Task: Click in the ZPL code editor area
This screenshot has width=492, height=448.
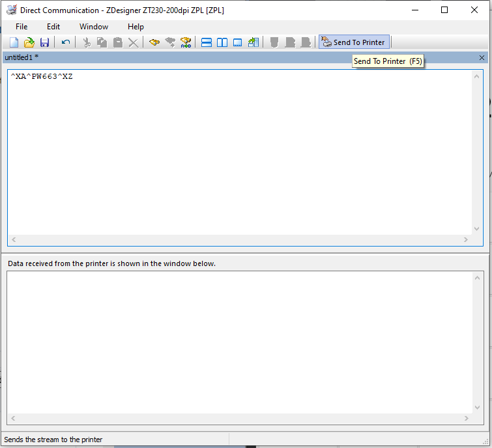Action: (x=241, y=150)
